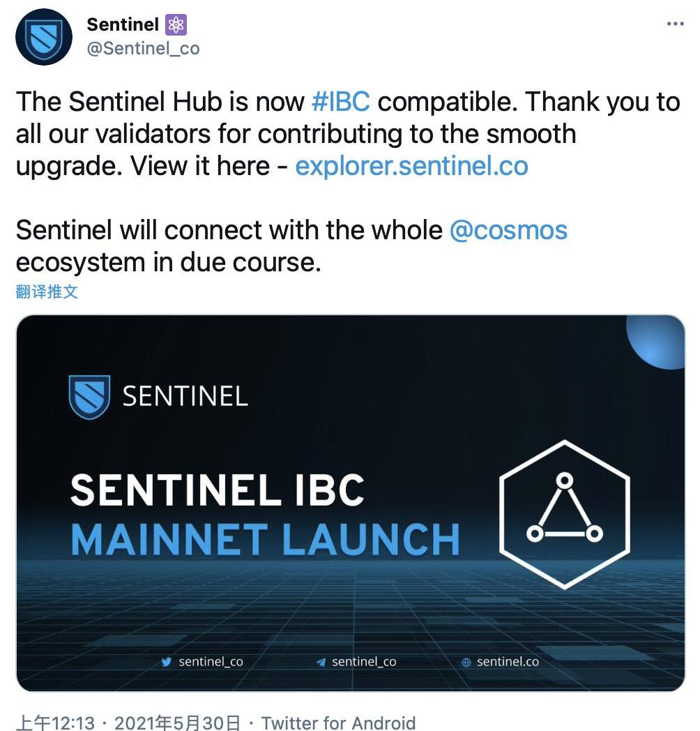Open the @Sentinel_co handle link
The image size is (700, 731).
point(143,48)
